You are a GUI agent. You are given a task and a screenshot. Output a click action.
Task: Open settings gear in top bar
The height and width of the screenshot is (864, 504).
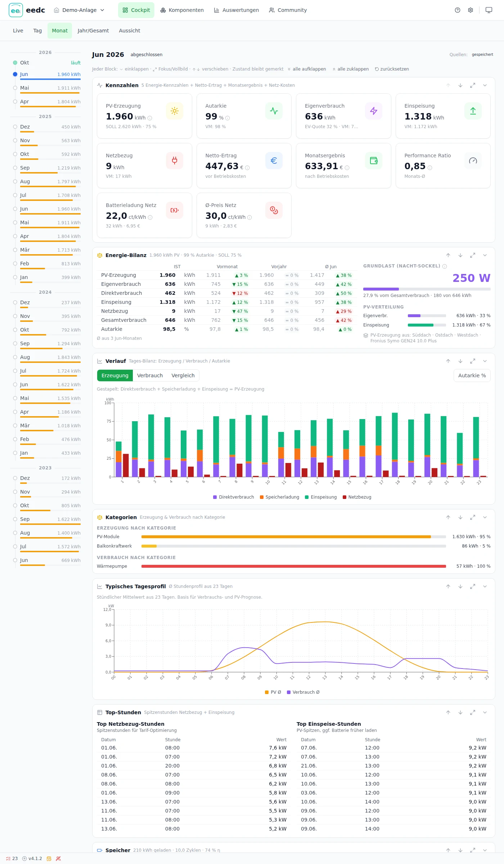471,10
